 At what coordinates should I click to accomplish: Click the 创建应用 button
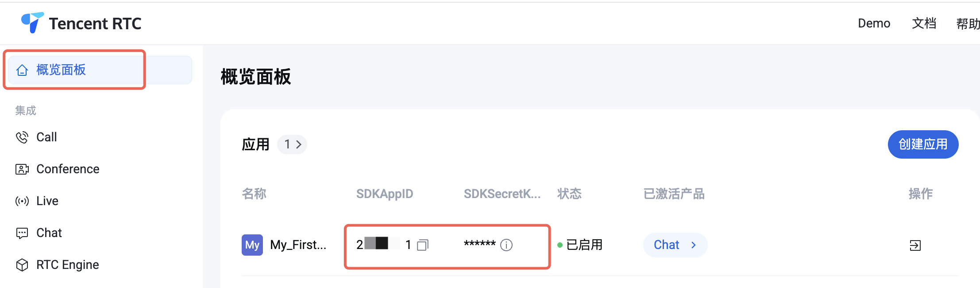[x=923, y=144]
